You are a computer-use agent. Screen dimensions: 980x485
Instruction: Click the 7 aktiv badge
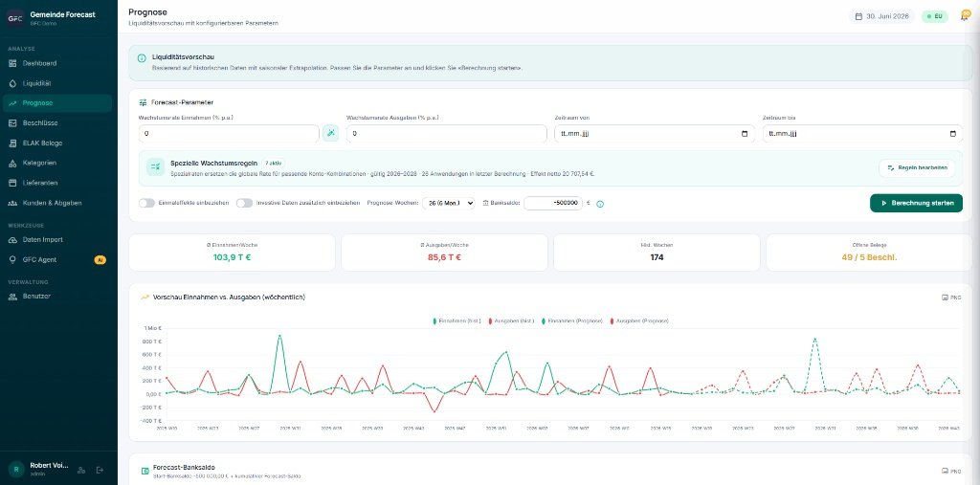pos(273,164)
